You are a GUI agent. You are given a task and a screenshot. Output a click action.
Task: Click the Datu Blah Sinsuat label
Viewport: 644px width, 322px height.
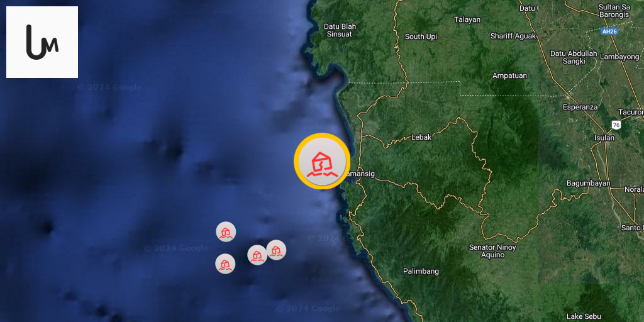point(340,30)
